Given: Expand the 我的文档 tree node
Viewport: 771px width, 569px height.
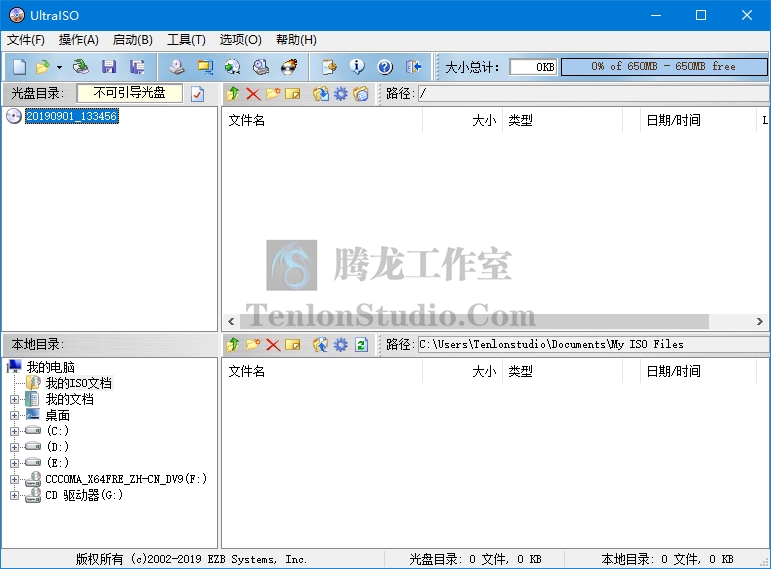Looking at the screenshot, I should tap(14, 399).
